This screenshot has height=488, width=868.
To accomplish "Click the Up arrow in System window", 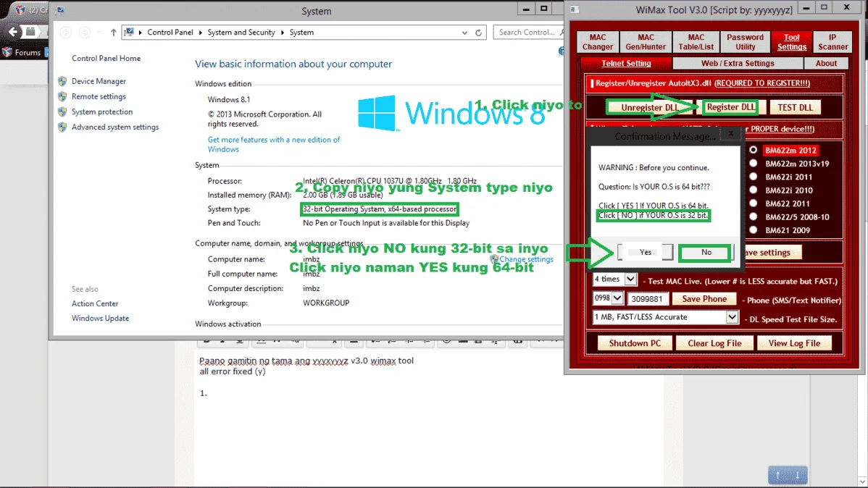I will click(x=114, y=33).
